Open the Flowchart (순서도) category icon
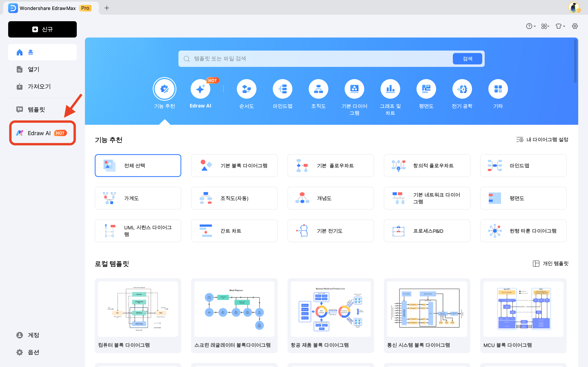 pyautogui.click(x=246, y=89)
